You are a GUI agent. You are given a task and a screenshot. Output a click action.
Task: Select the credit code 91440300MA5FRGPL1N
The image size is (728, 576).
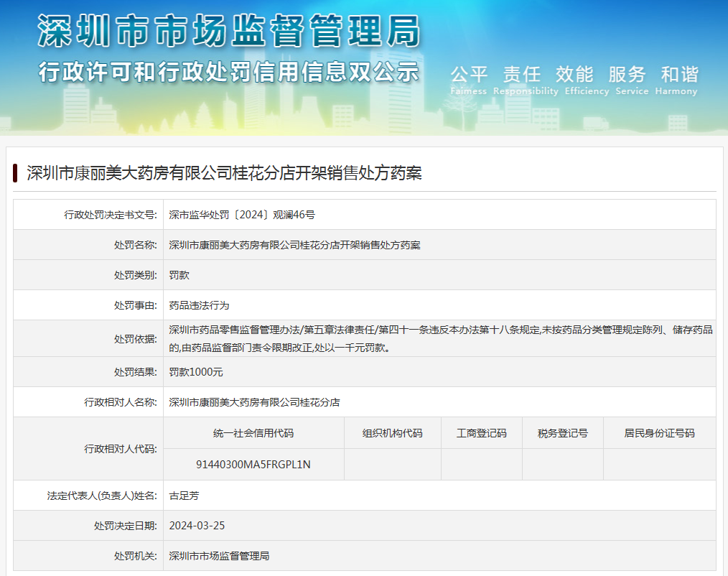(253, 464)
